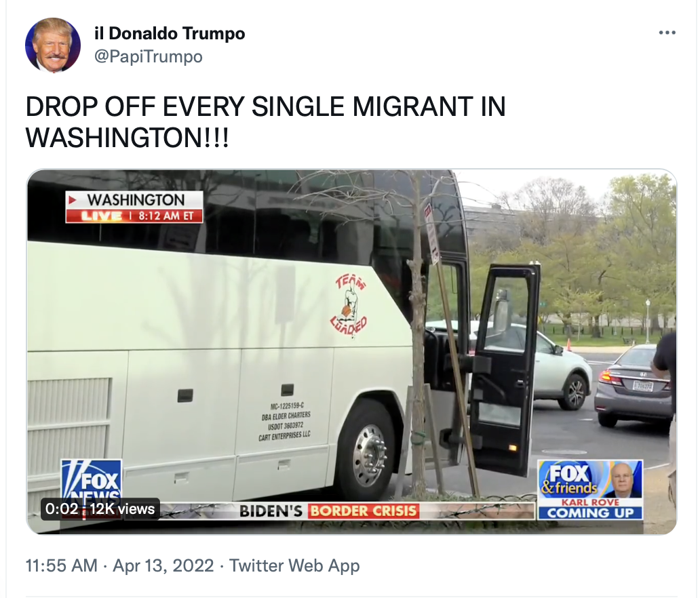
Task: Play the embedded Fox News video
Action: pyautogui.click(x=352, y=352)
